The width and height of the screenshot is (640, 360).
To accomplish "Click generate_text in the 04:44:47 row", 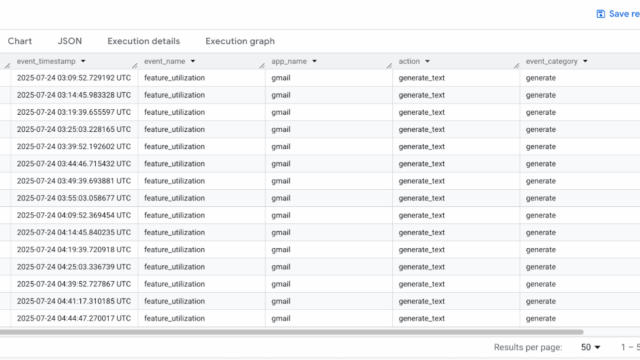I will (422, 318).
